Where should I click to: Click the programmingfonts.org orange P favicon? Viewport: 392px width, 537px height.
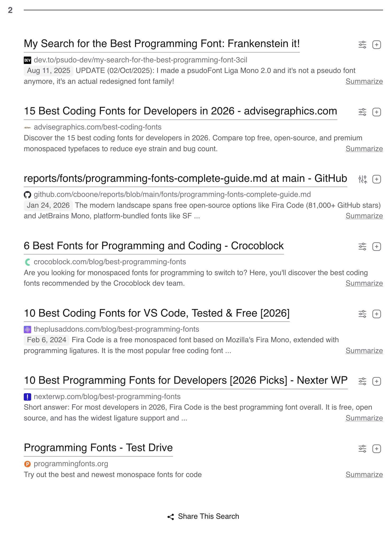tap(27, 464)
